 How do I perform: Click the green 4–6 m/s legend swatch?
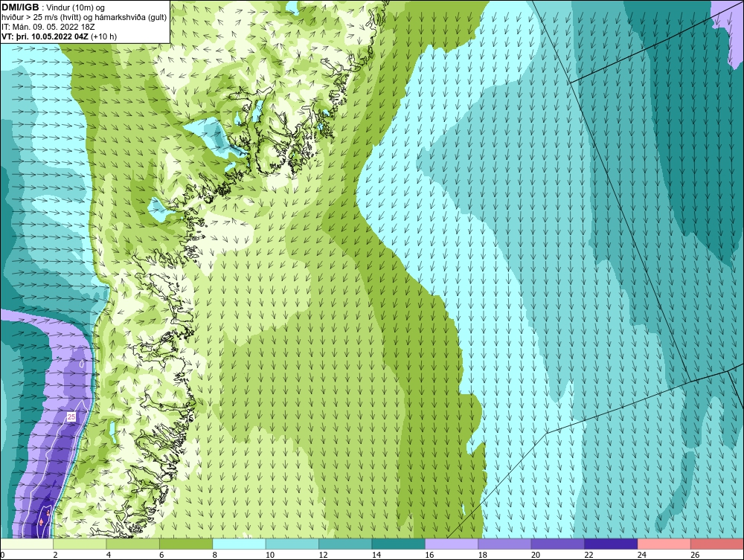click(x=133, y=544)
